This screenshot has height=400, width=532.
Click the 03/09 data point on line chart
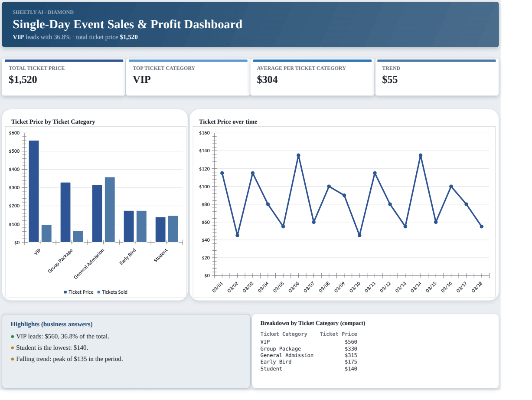344,195
